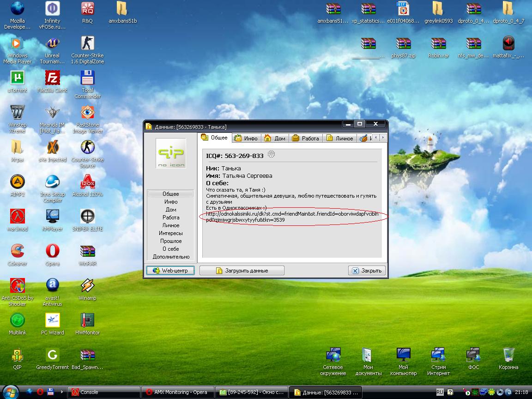
Task: Open the FileZilla Client desktop icon
Action: click(52, 78)
